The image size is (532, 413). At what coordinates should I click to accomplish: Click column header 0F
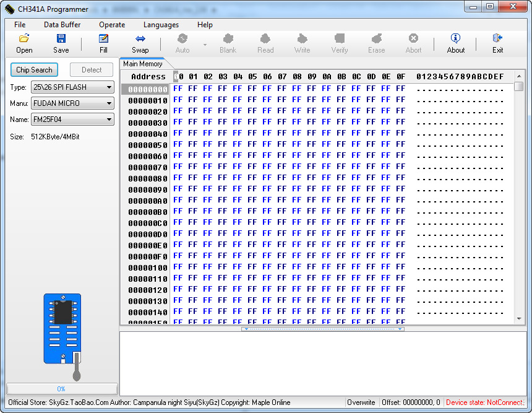point(401,76)
